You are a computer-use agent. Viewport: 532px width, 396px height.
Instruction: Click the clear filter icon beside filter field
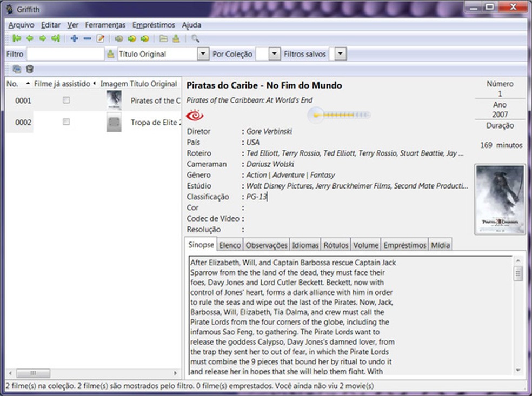click(111, 54)
